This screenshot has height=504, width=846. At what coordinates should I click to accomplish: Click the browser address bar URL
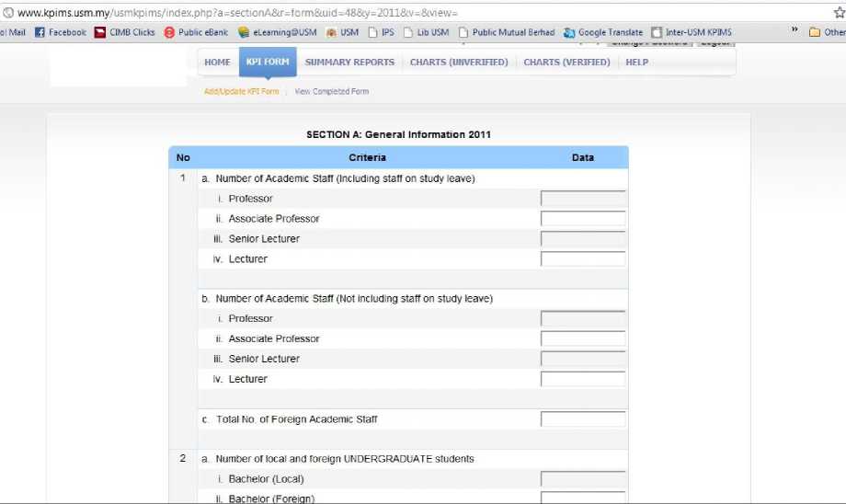pos(239,12)
